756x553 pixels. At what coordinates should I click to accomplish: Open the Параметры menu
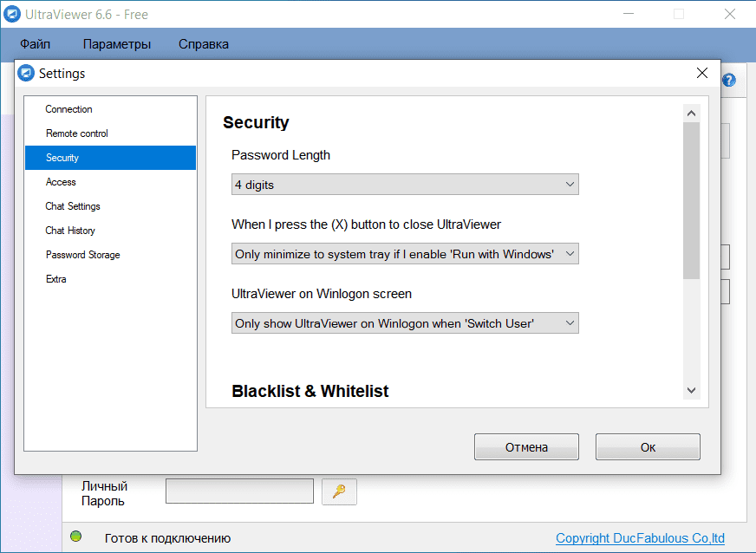click(117, 44)
